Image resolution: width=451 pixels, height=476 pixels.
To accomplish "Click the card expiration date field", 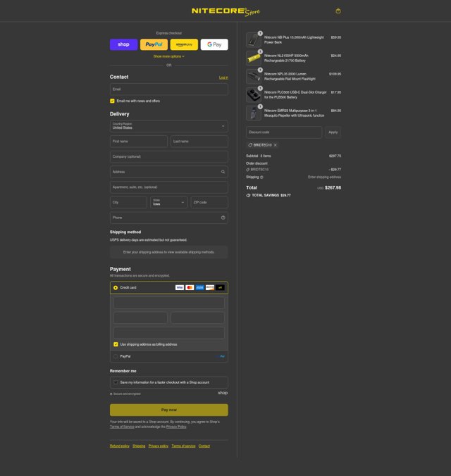I will (x=140, y=318).
